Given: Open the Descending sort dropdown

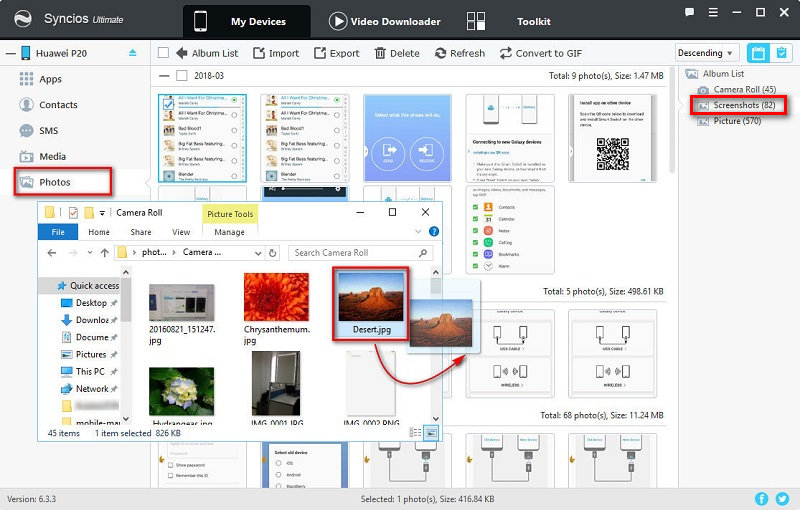Looking at the screenshot, I should (706, 53).
